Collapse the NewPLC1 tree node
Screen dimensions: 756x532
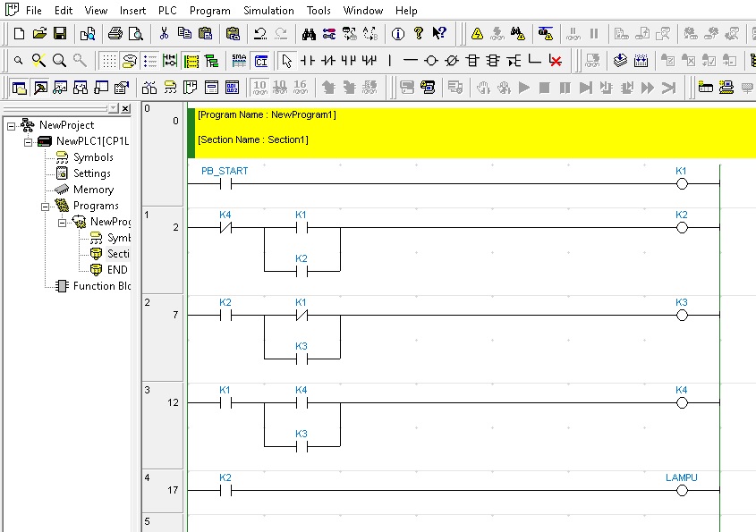pos(28,142)
